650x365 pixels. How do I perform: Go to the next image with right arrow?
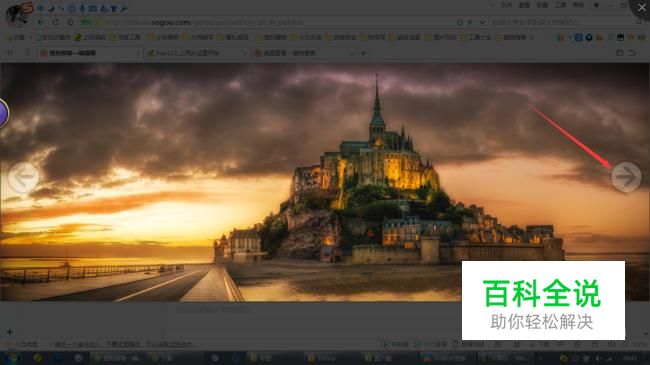coord(626,177)
